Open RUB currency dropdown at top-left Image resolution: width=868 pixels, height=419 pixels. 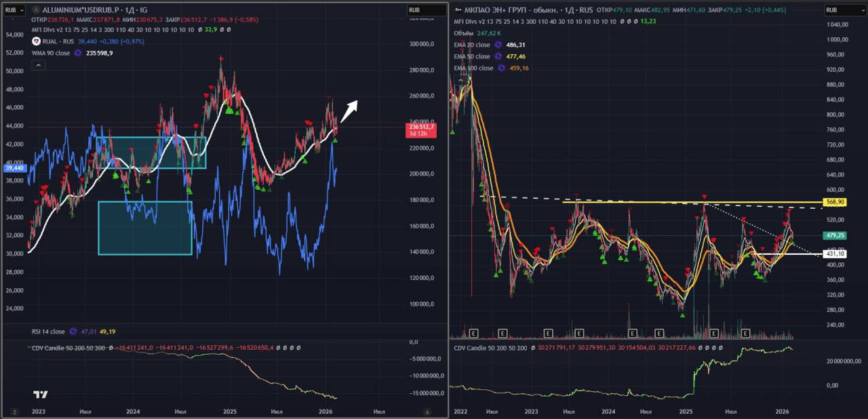[16, 10]
